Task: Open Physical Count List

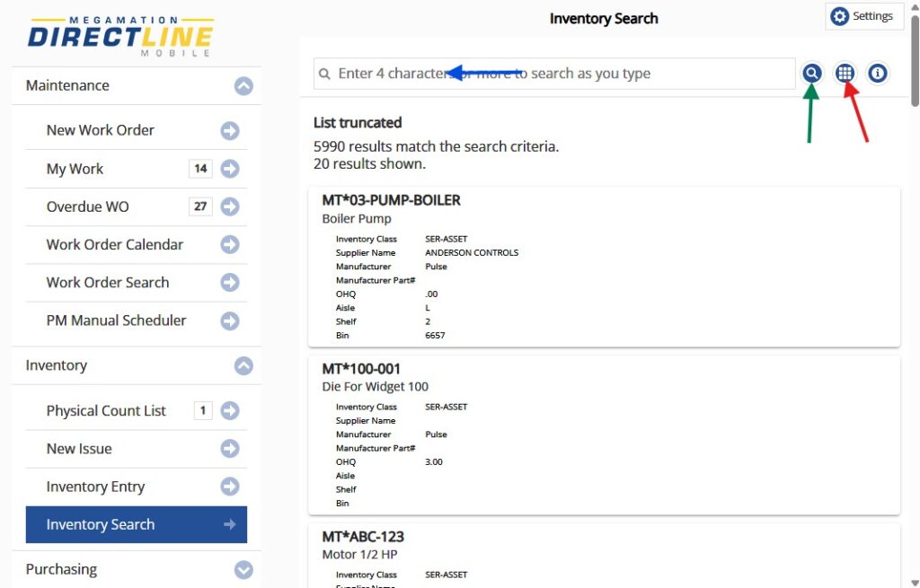Action: (x=106, y=411)
